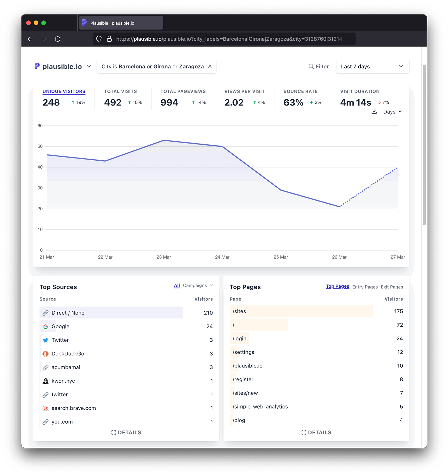Click the padlock icon in address bar

109,39
